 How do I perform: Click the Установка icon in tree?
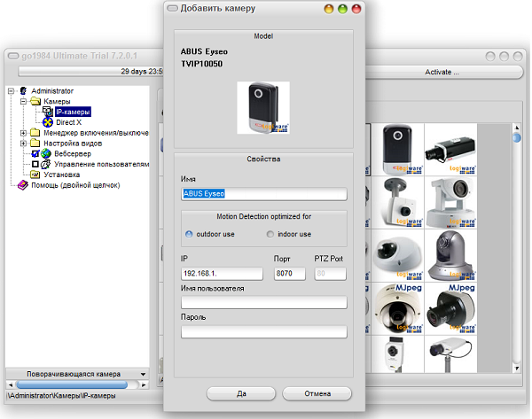[35, 175]
